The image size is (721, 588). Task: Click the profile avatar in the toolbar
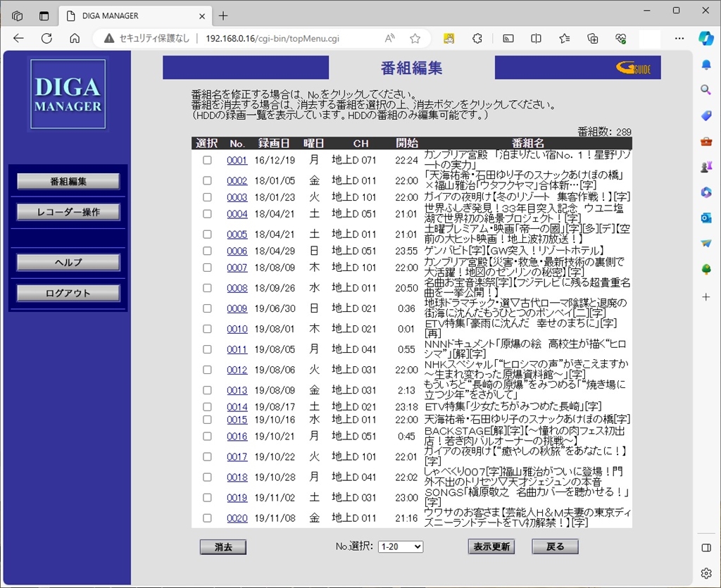[x=650, y=39]
